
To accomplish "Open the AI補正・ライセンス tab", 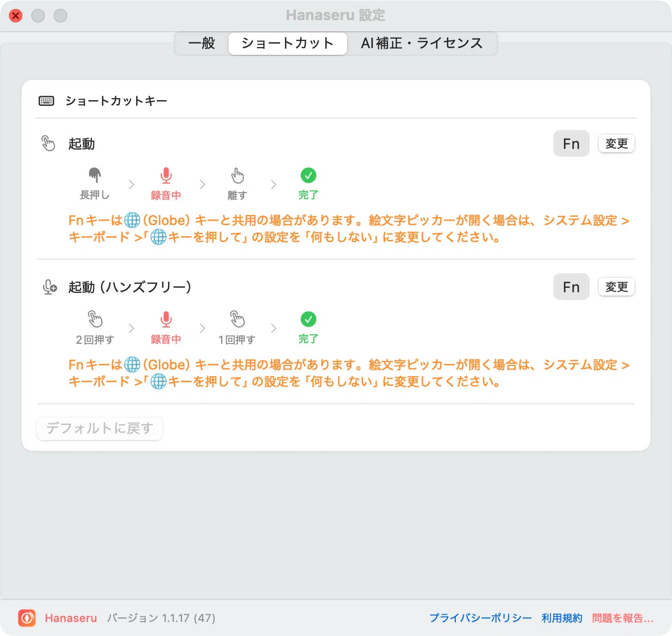I will coord(422,44).
